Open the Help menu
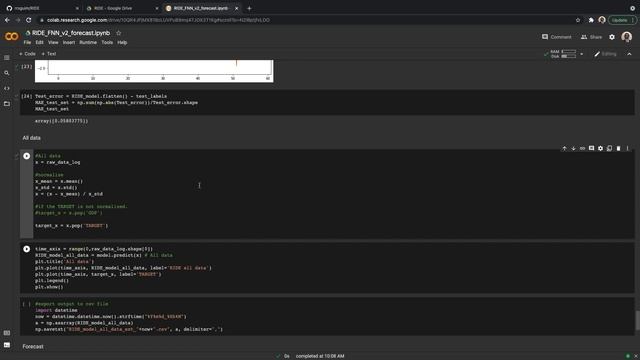 [x=122, y=42]
